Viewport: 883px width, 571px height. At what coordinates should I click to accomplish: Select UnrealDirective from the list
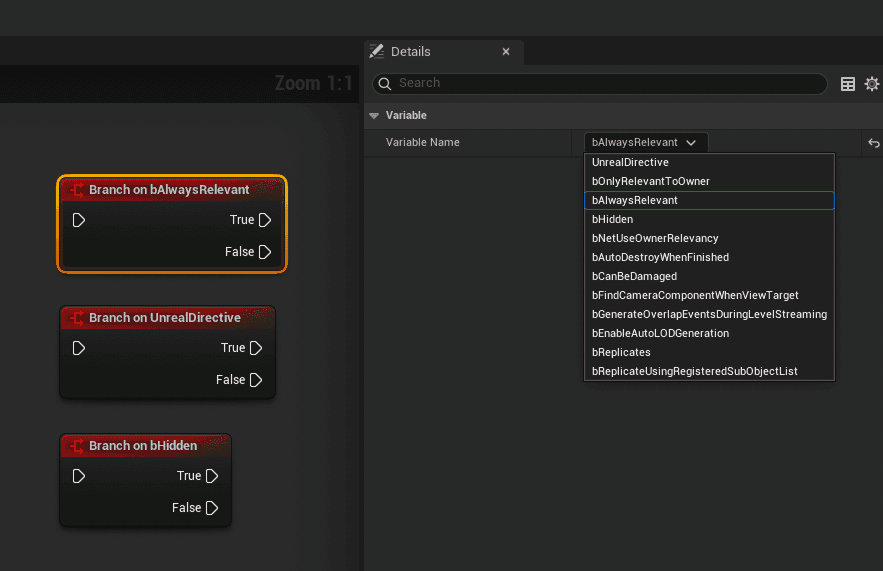point(709,162)
